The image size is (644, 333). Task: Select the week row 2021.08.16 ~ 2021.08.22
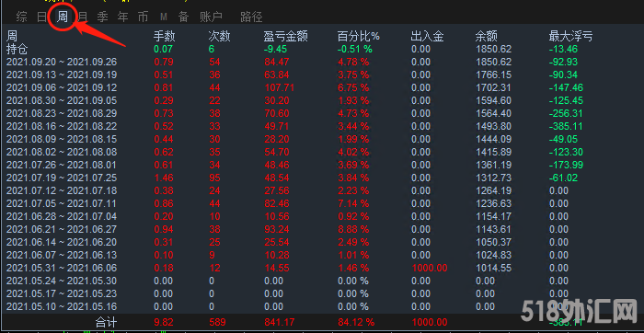[62, 126]
